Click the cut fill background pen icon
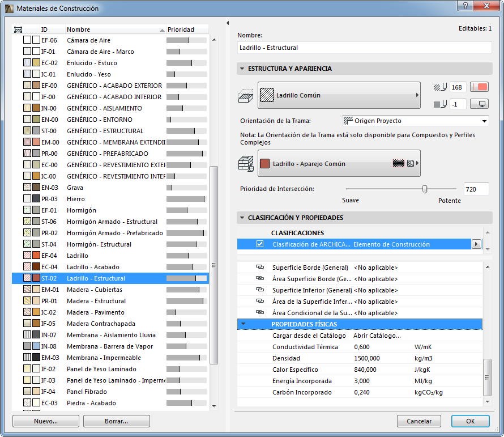 pos(440,104)
